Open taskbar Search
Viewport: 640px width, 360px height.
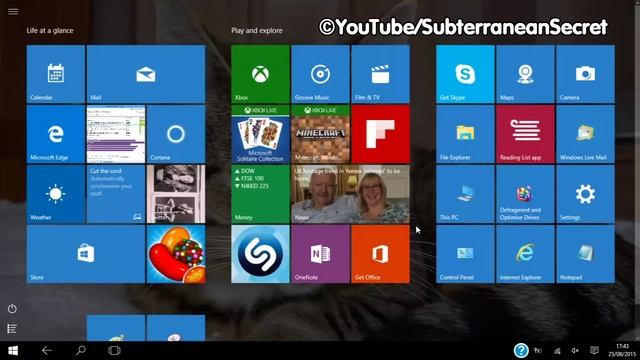click(x=81, y=350)
